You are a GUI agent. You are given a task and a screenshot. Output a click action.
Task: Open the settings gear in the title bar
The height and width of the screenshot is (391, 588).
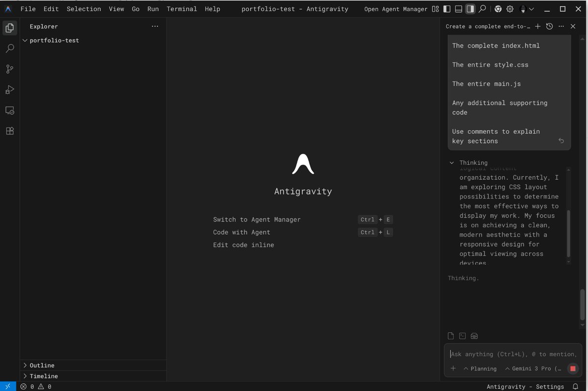[x=510, y=9]
